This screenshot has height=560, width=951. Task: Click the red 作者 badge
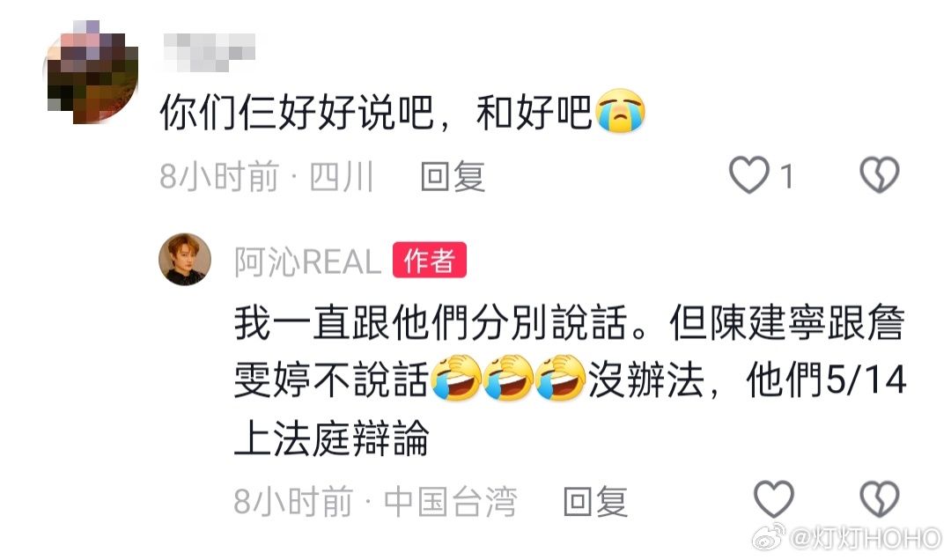point(430,260)
